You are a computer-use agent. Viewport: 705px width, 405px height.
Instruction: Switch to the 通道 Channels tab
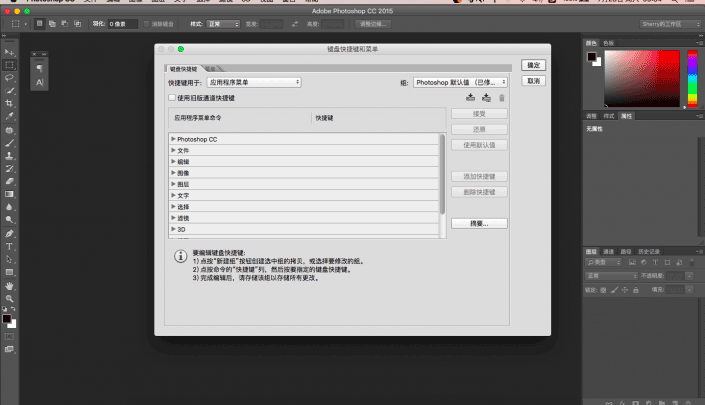pos(608,252)
